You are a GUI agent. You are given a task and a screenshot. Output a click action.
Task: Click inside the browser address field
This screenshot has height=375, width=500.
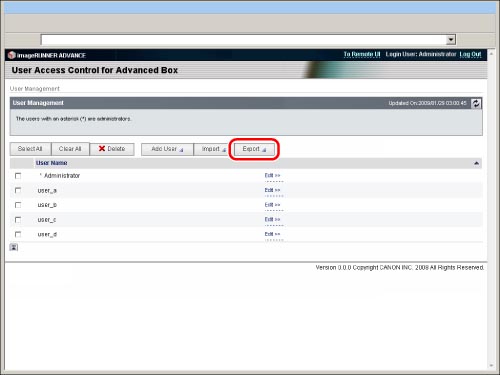tap(243, 40)
